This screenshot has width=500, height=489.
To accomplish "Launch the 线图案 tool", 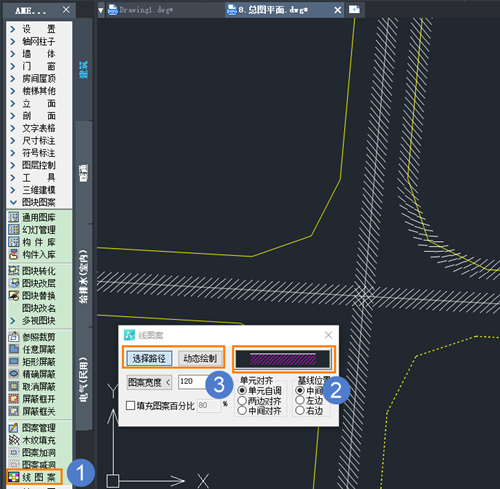I will (34, 477).
